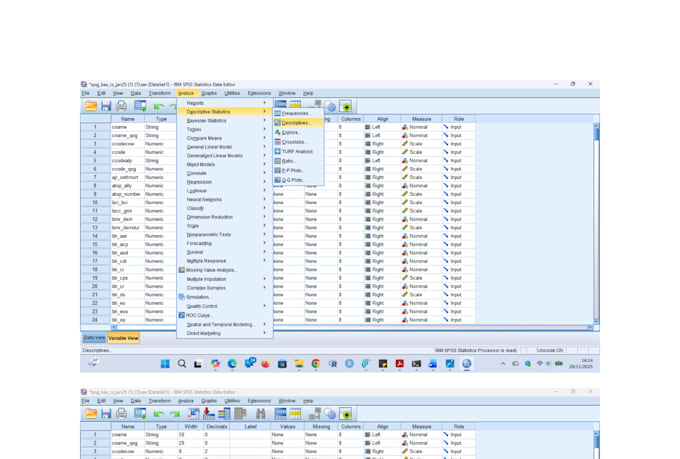Image resolution: width=680 pixels, height=459 pixels.
Task: Click Undo arrow in lower window toolbar
Action: point(158,414)
